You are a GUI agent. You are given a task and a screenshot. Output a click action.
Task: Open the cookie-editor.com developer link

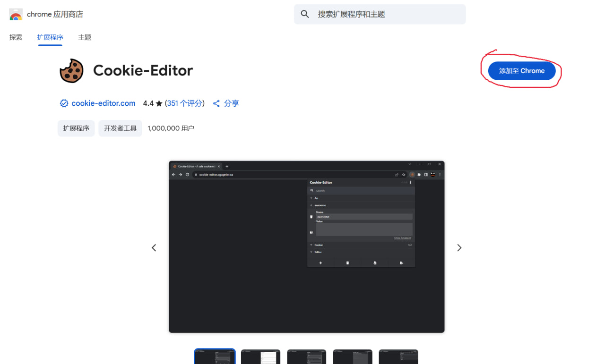tap(103, 103)
